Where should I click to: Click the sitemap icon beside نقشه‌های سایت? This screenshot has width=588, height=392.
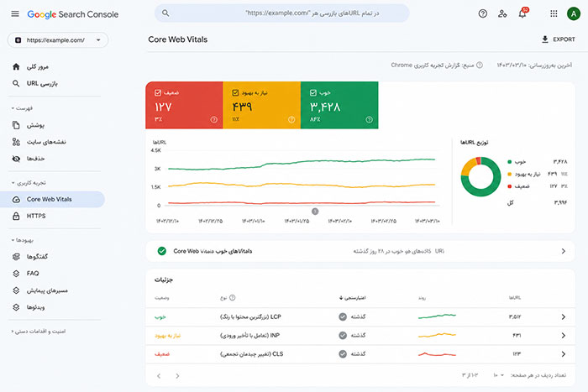(16, 142)
